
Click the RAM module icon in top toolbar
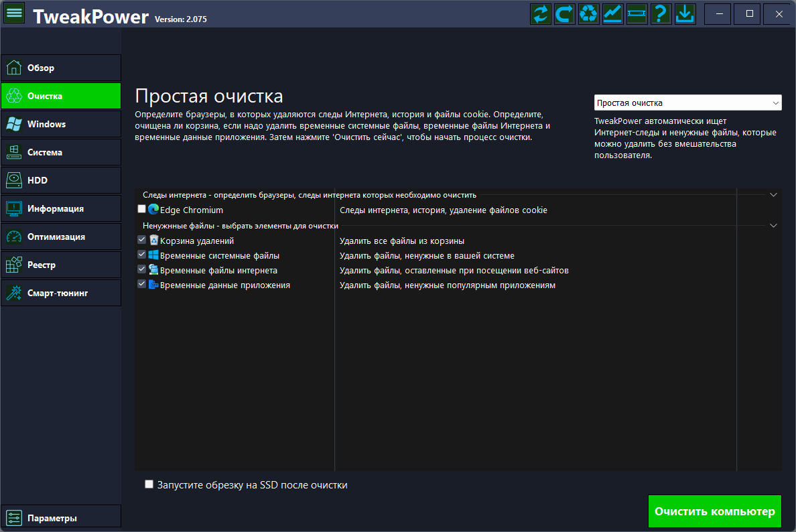(637, 13)
